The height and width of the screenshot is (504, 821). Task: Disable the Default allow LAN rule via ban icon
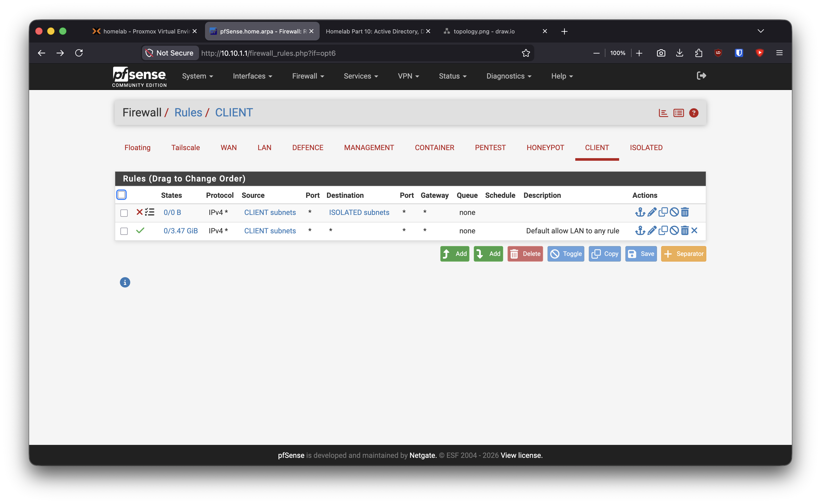674,230
